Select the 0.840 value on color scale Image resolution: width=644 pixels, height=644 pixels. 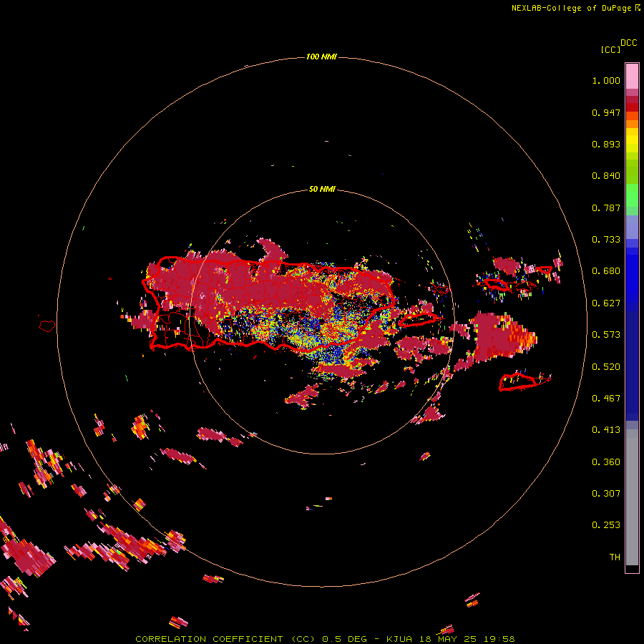[x=606, y=176]
